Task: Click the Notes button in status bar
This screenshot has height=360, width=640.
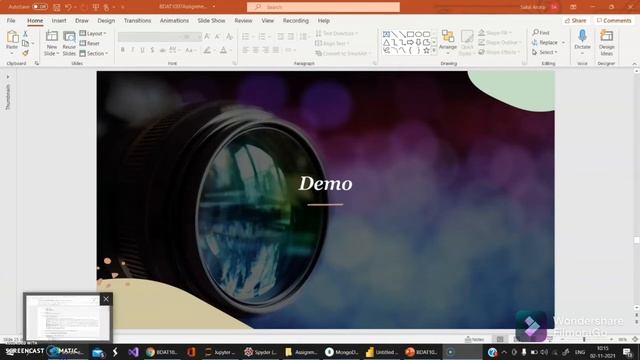Action: (474, 339)
